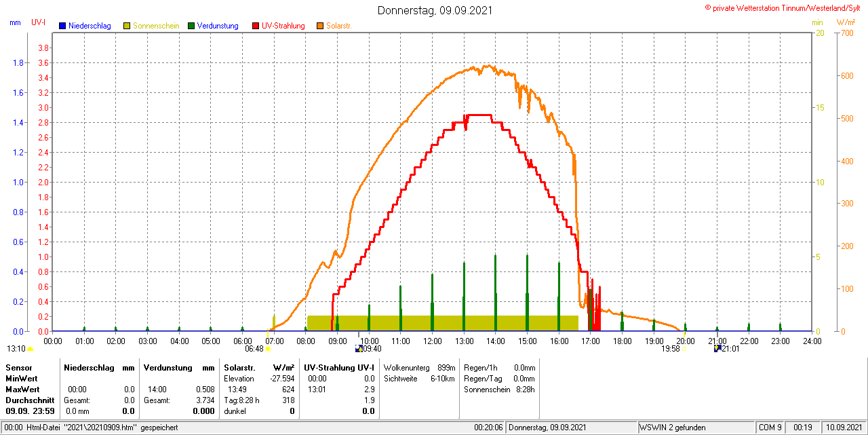
Task: Click the 08:00 time axis label
Action: [x=306, y=341]
